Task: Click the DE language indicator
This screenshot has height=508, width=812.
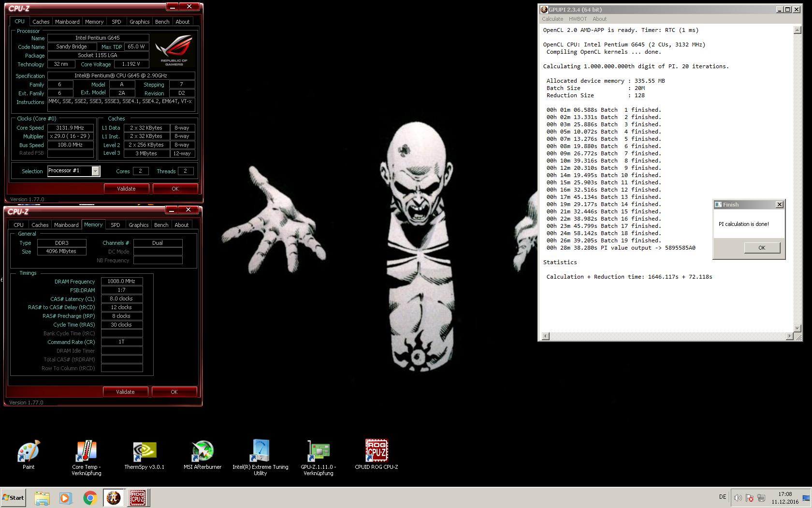Action: [723, 497]
